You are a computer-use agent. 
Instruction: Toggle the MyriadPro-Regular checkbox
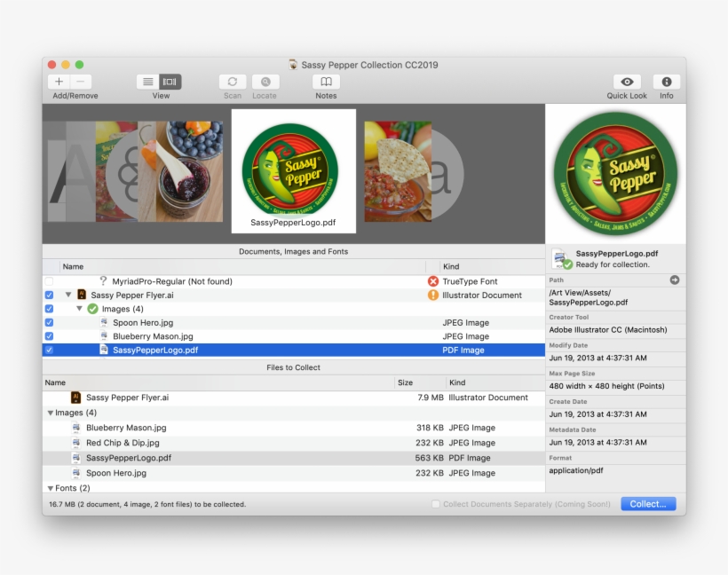pos(49,281)
